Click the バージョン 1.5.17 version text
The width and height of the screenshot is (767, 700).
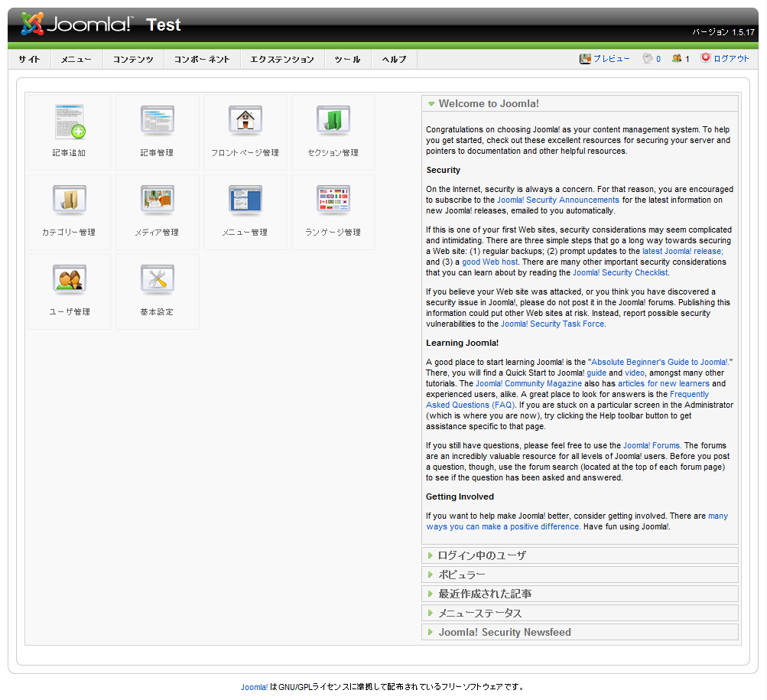coord(723,32)
